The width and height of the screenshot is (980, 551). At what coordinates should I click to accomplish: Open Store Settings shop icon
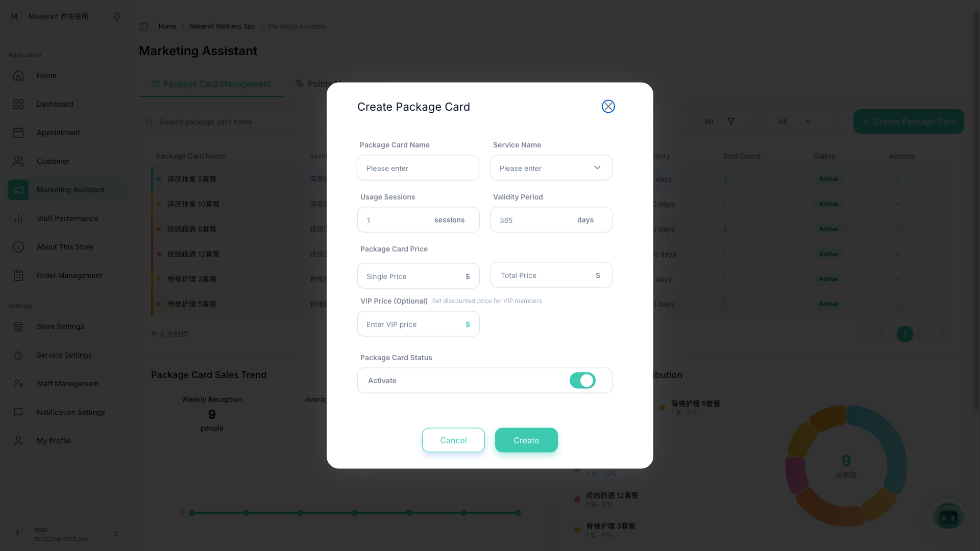pos(18,327)
